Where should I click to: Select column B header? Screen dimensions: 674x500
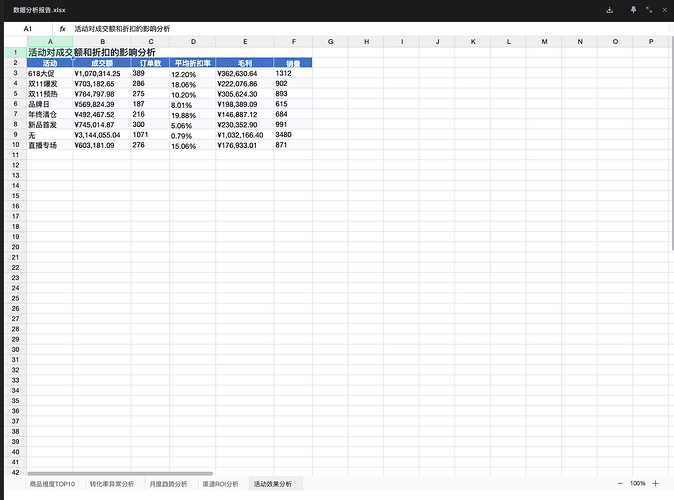(102, 42)
